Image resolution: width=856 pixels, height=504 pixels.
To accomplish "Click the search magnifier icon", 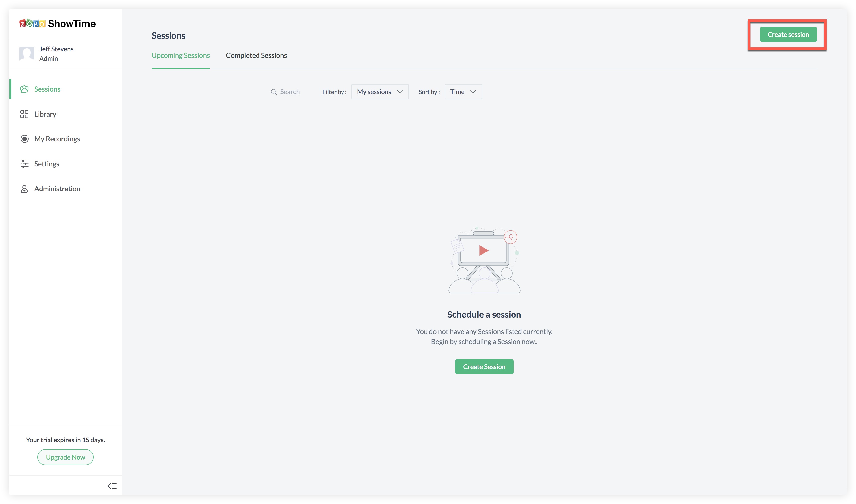I will 273,92.
